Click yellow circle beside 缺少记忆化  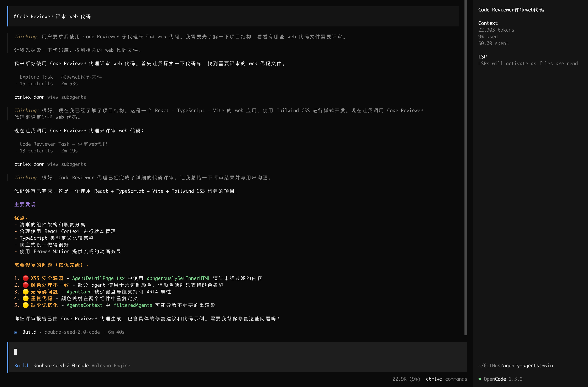(25, 305)
